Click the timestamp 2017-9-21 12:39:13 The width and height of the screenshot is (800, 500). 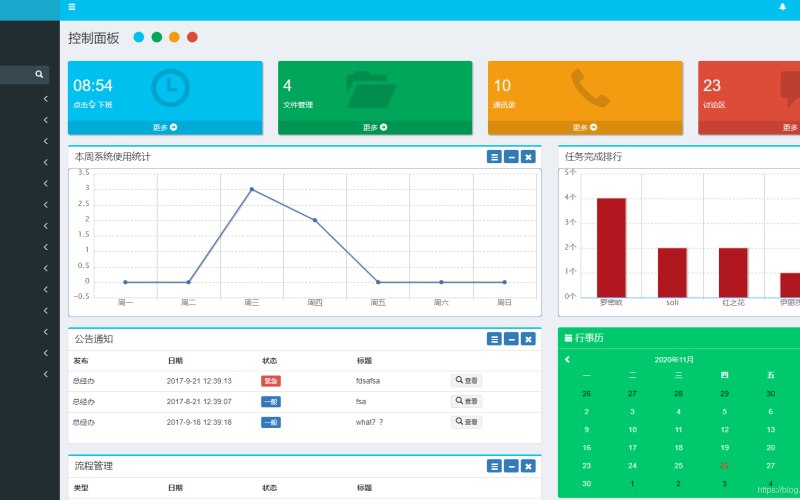click(x=199, y=381)
